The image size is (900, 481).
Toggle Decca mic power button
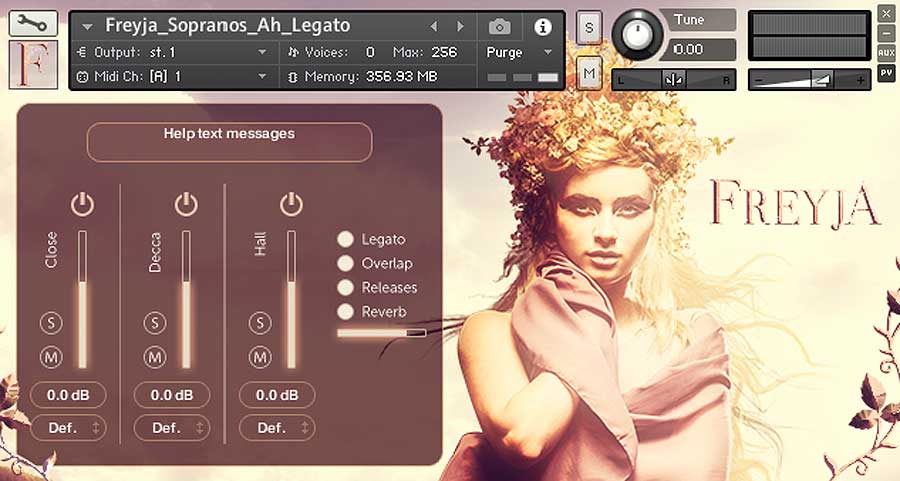[x=186, y=204]
